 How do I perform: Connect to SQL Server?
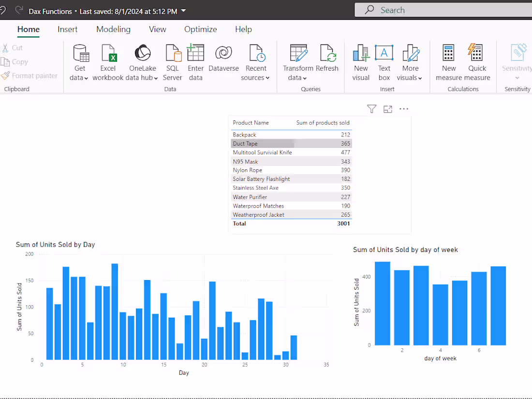click(x=173, y=60)
